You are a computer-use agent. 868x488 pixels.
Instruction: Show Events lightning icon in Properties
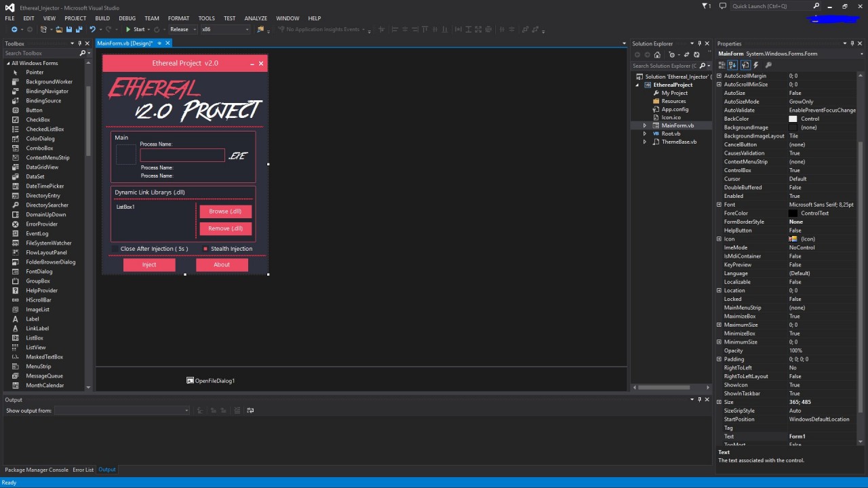(756, 65)
